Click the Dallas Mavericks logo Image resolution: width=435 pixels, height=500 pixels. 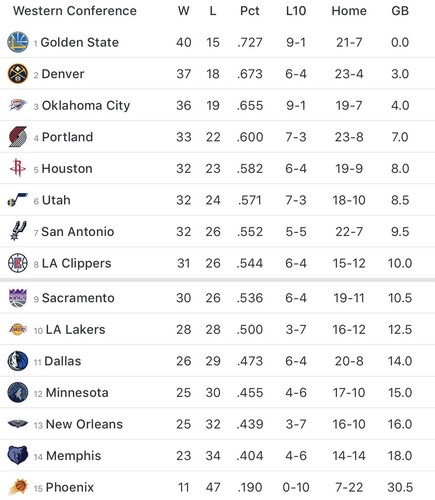[x=18, y=361]
